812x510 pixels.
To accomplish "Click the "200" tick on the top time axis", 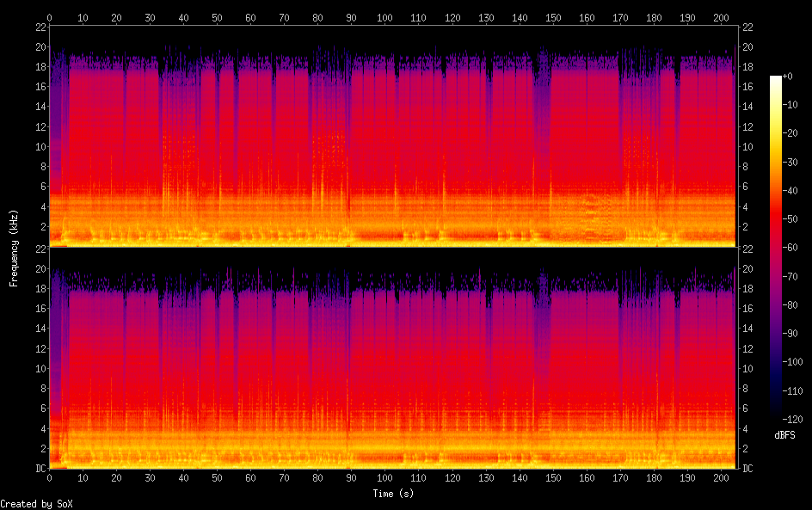I will click(721, 17).
